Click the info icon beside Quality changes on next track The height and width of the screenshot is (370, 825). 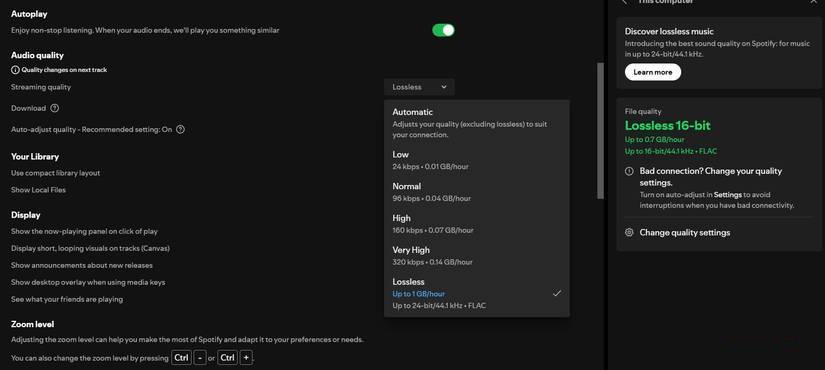coord(15,69)
